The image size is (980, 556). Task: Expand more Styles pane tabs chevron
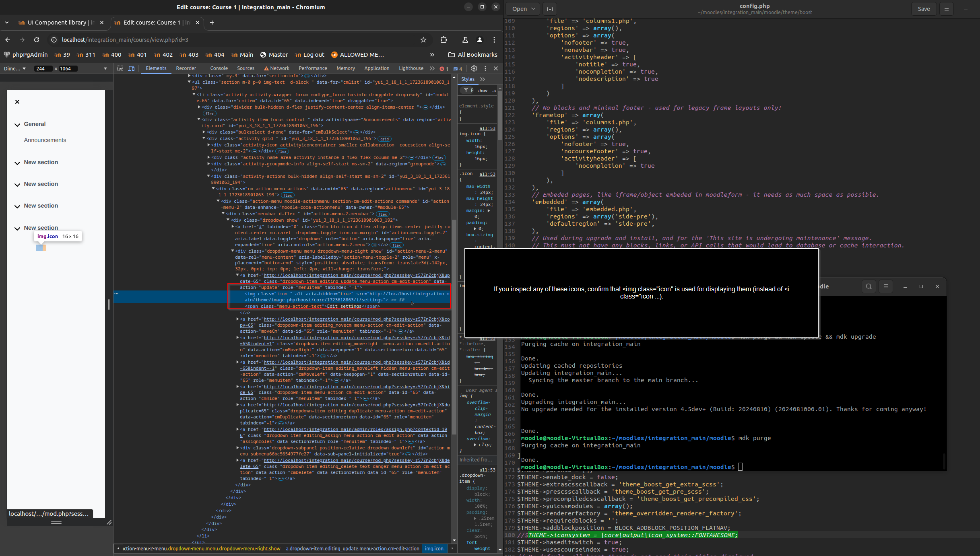483,79
